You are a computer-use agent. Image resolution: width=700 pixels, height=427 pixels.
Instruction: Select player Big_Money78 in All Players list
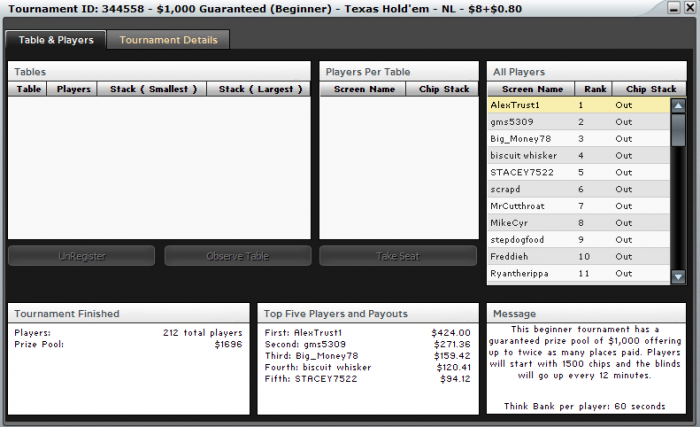(579, 139)
